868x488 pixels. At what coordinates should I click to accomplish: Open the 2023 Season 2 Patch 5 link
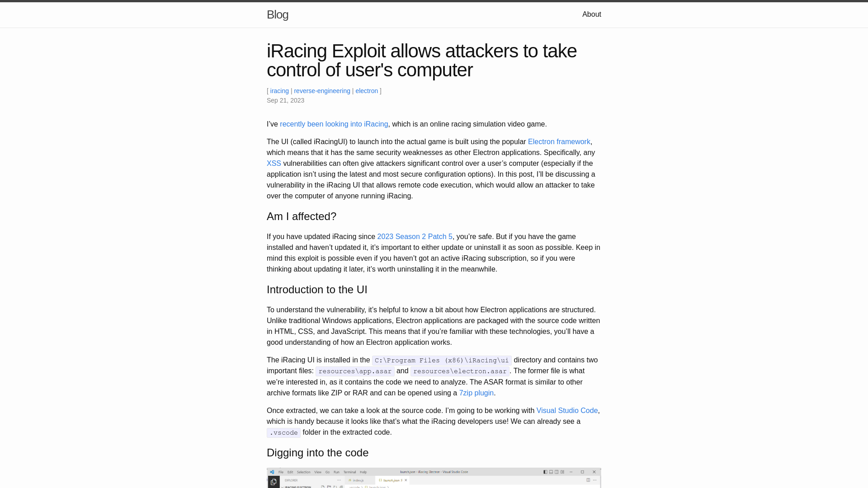click(x=414, y=237)
